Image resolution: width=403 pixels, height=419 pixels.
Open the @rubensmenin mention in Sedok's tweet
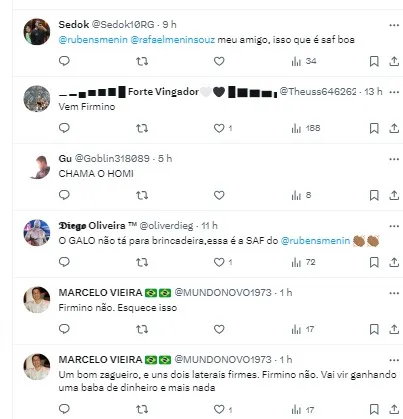click(93, 40)
